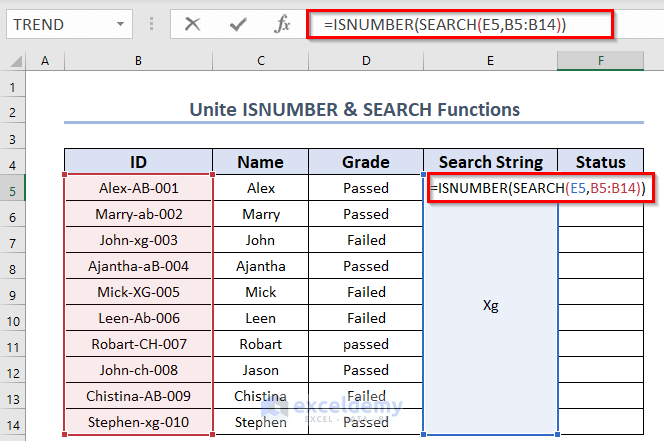Click inside the formula bar text
Image resolution: width=664 pixels, height=441 pixels.
coord(452,24)
